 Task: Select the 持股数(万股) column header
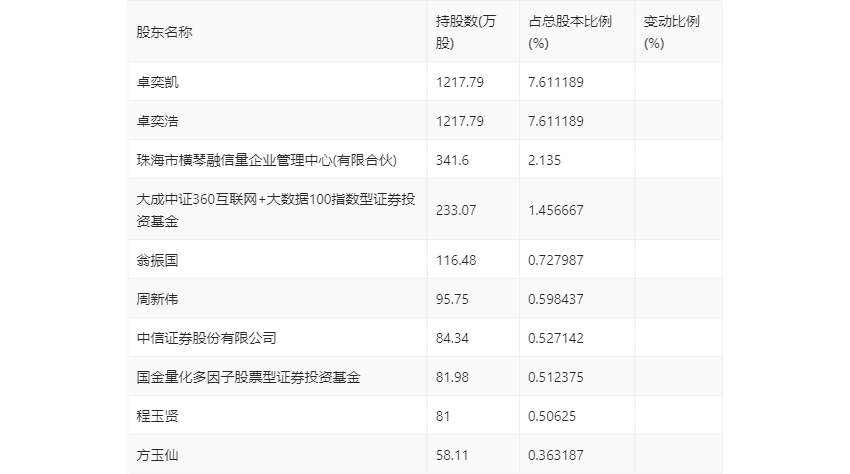(466, 32)
